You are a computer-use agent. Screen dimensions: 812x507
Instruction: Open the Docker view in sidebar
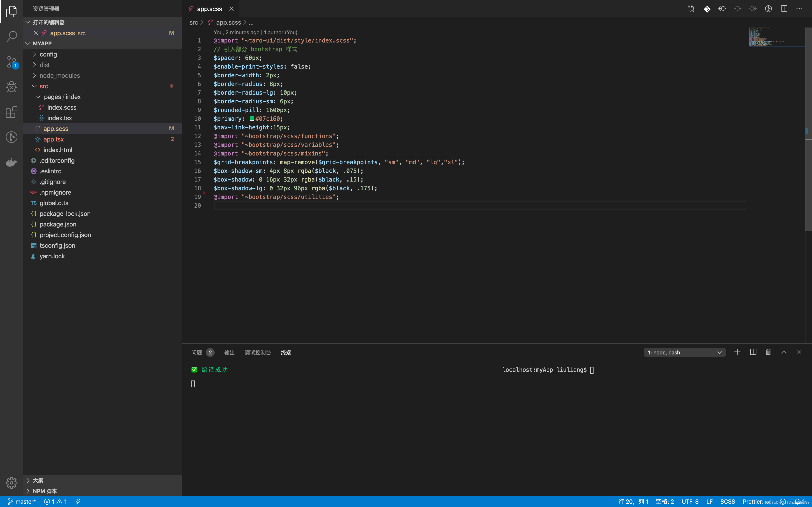click(11, 163)
